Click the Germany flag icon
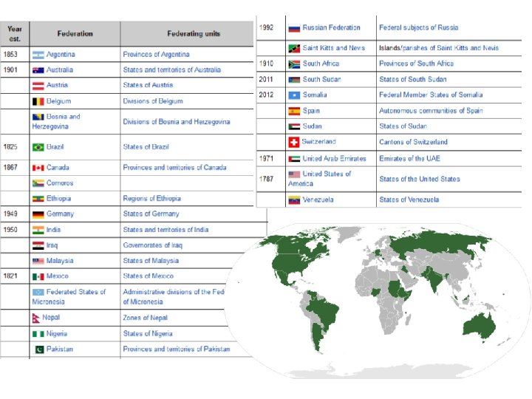This screenshot has height=399, width=532. point(38,214)
